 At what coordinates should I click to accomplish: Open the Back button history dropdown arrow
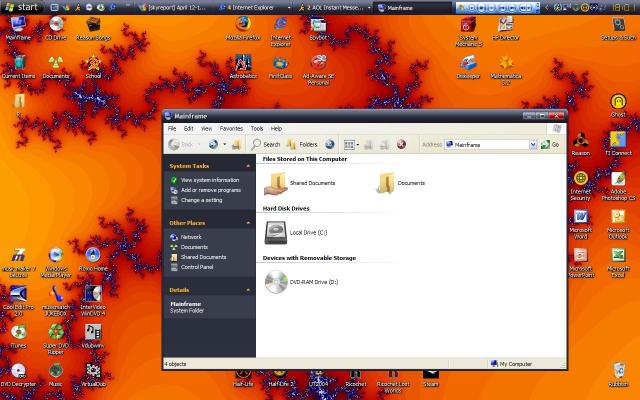click(x=199, y=144)
